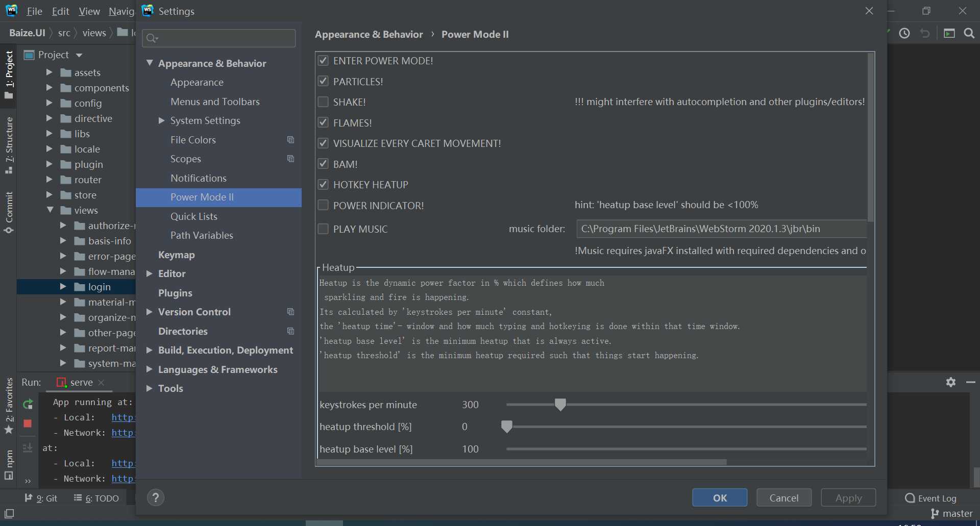
Task: Enable POWER INDICATOR! checkbox
Action: coord(323,205)
